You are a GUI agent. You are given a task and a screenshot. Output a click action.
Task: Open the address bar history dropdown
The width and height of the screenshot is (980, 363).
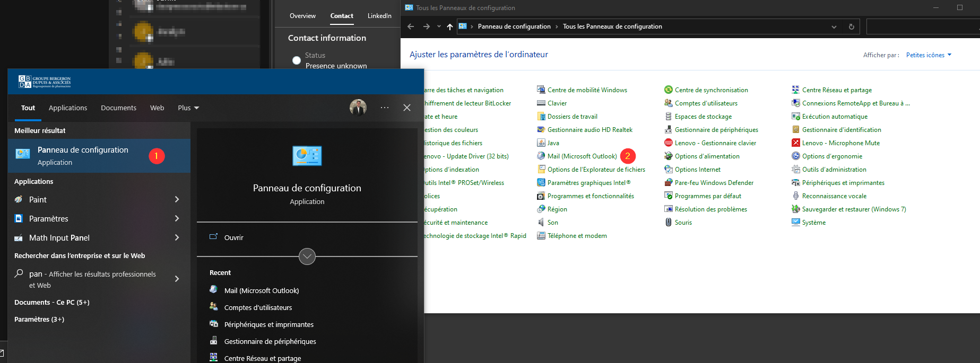(x=834, y=27)
